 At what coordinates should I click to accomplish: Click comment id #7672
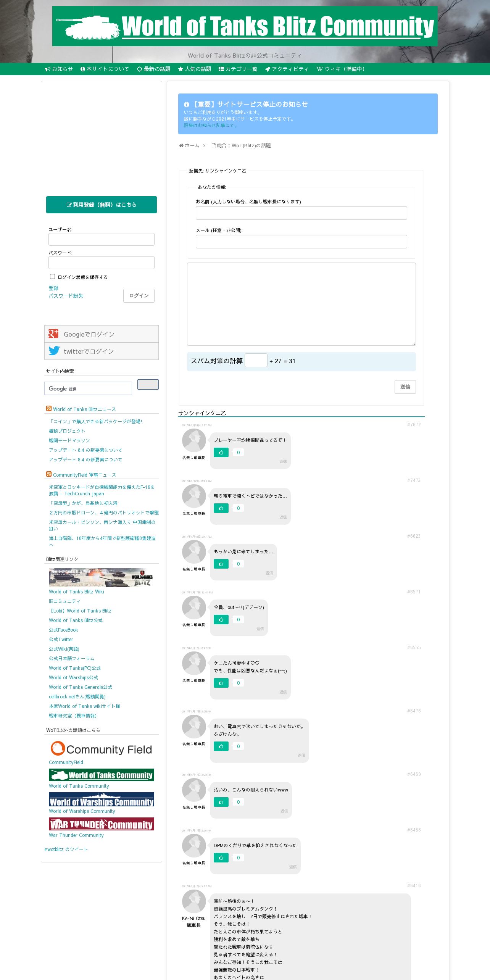point(414,425)
